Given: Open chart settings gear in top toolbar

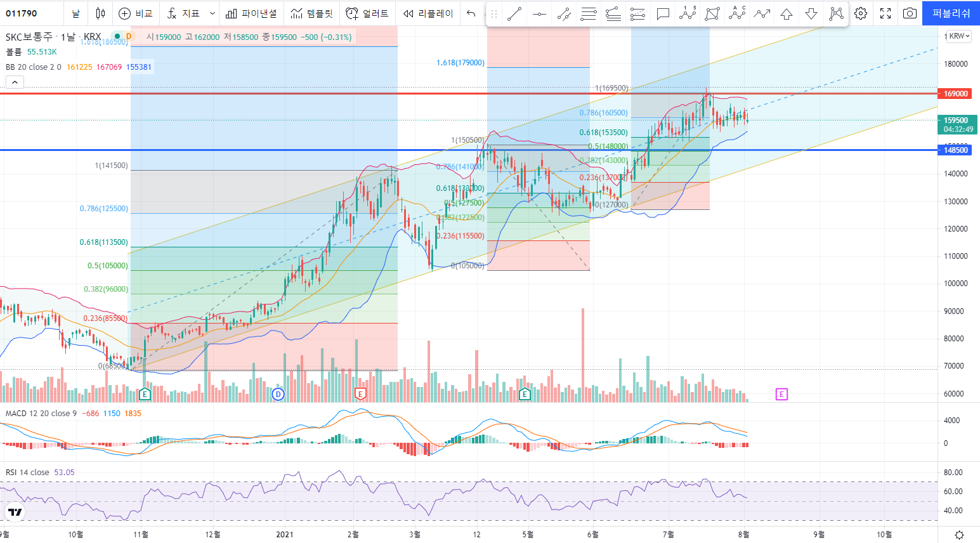Looking at the screenshot, I should (x=861, y=13).
